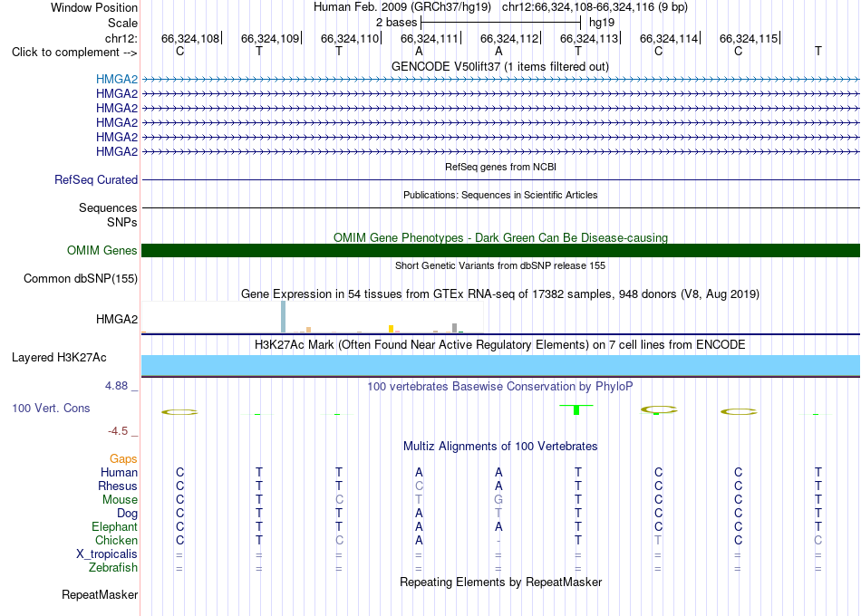Open the RefSeq Curated track label
The width and height of the screenshot is (861, 616).
(96, 179)
